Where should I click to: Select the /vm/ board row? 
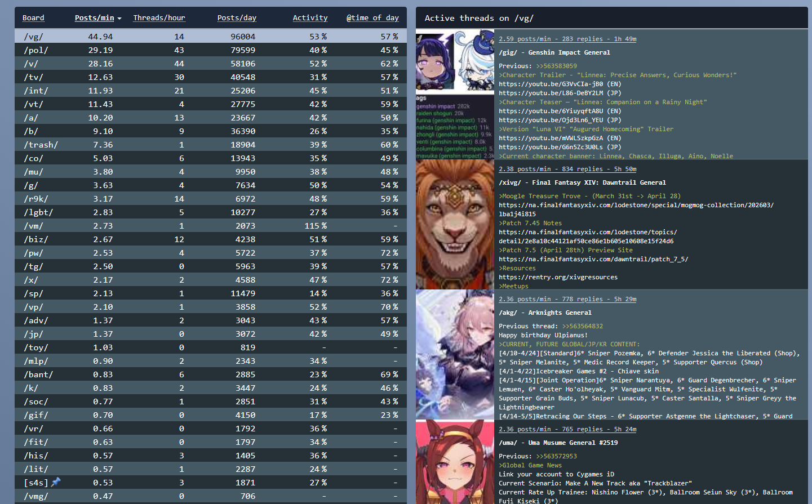pyautogui.click(x=211, y=225)
